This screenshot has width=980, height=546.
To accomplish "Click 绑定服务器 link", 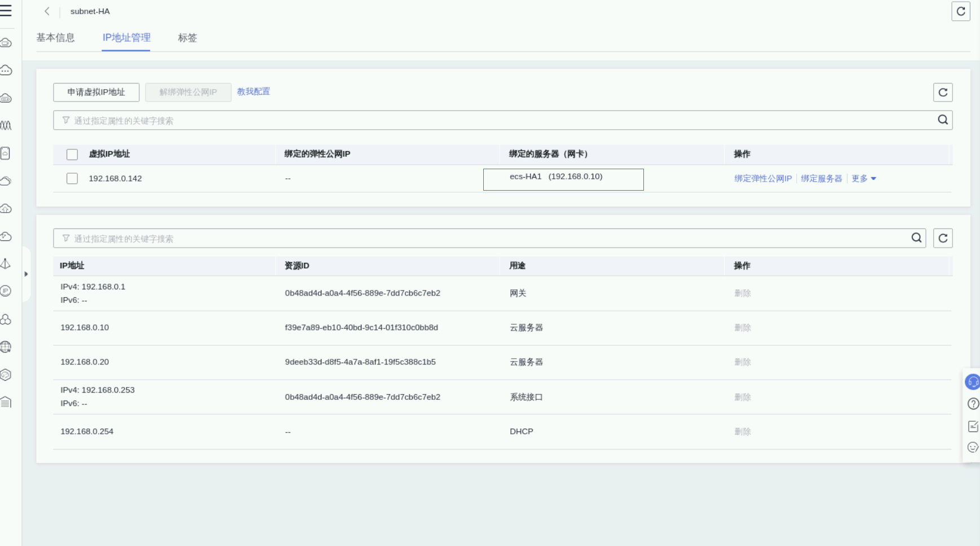I will [821, 179].
